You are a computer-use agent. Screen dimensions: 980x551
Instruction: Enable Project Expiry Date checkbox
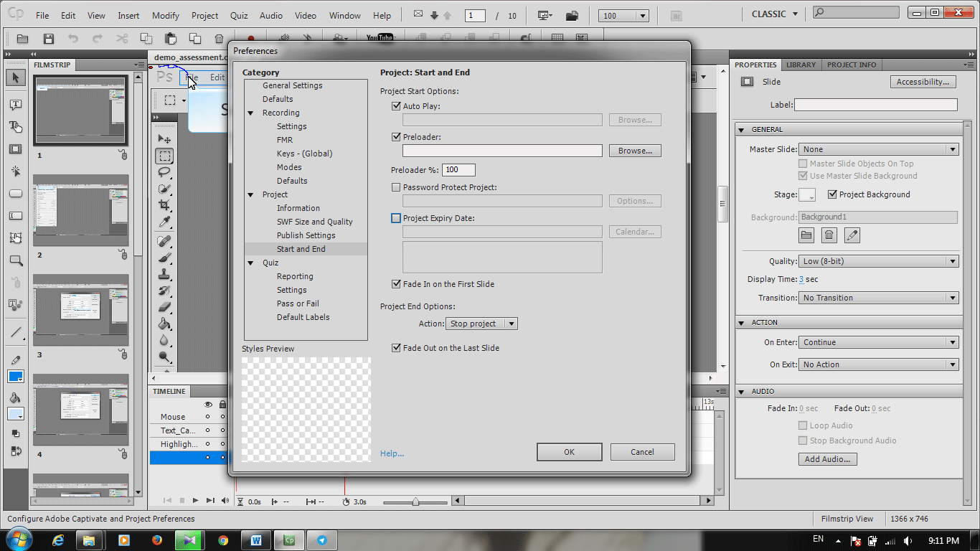[396, 218]
